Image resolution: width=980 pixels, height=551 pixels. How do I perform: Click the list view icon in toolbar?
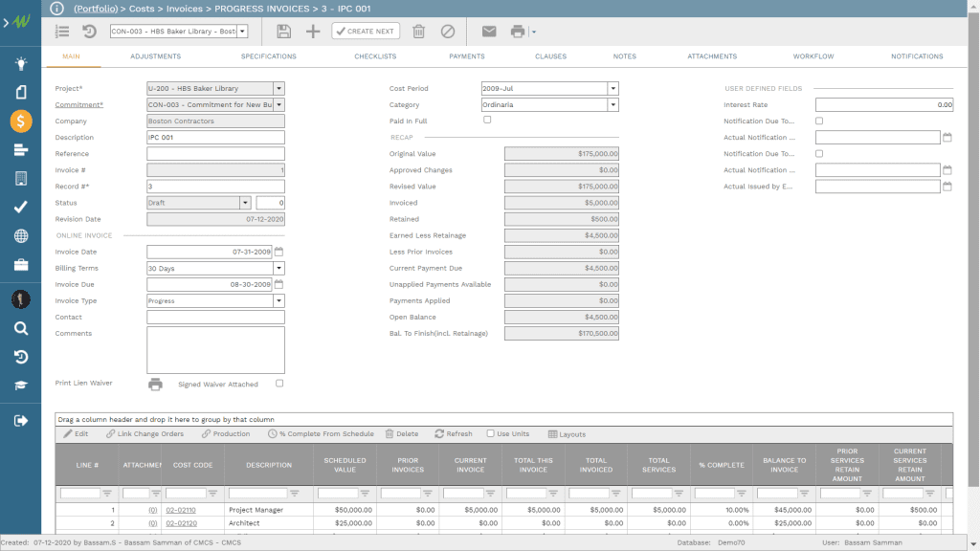(62, 32)
